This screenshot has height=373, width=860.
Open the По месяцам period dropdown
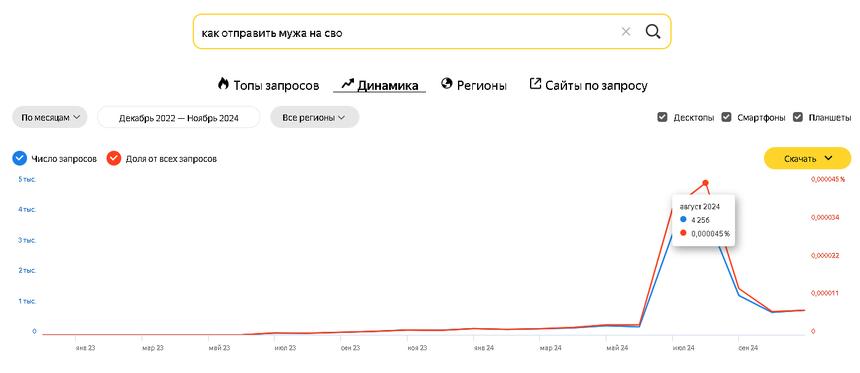click(50, 117)
